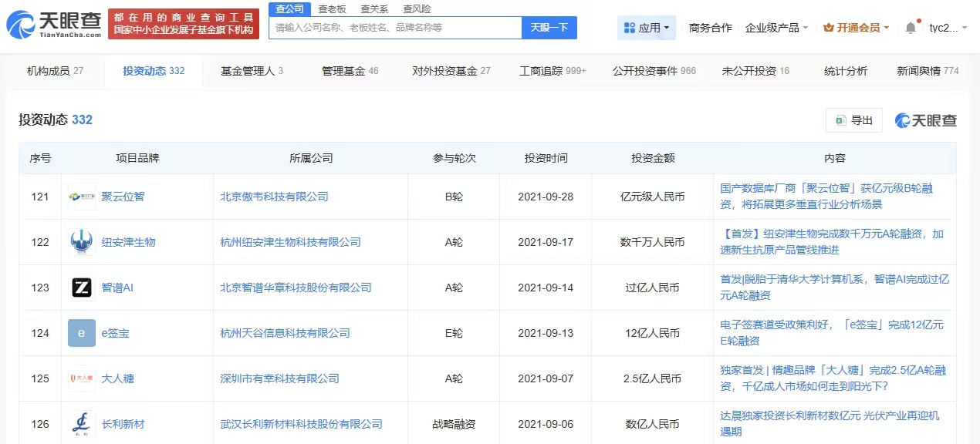Open the 商务合作 link in header
980x444 pixels.
710,28
